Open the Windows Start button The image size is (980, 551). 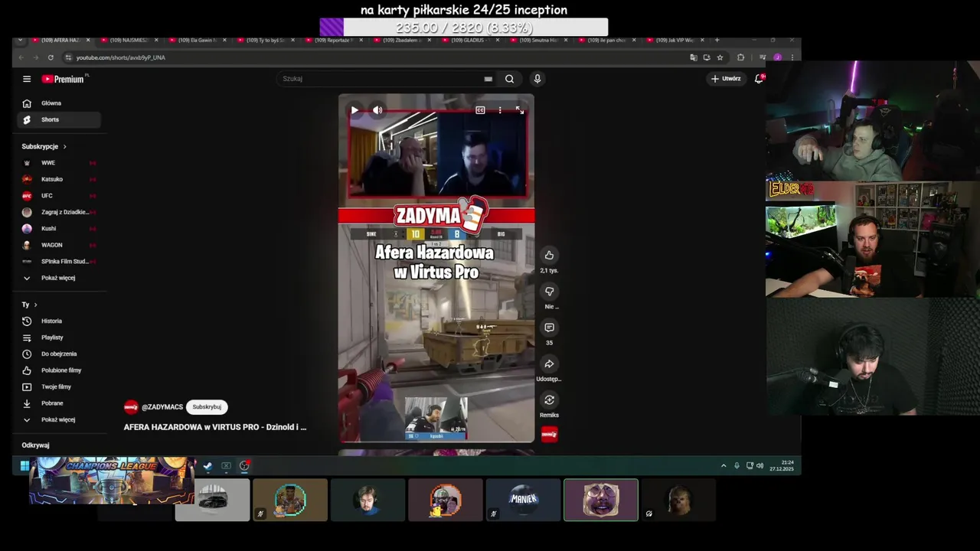click(x=24, y=465)
